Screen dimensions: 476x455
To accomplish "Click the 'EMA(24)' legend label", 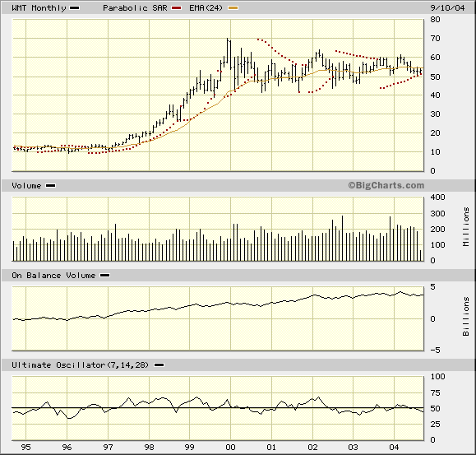I will [206, 8].
